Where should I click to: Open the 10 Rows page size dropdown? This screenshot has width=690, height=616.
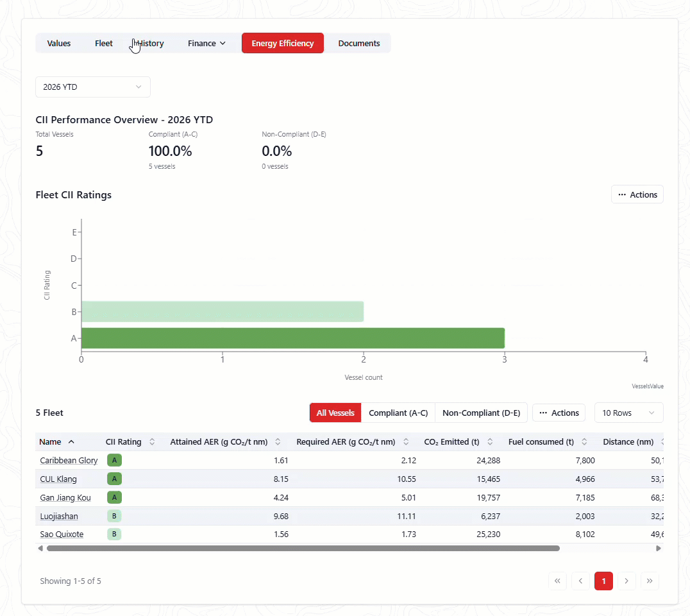pos(628,413)
